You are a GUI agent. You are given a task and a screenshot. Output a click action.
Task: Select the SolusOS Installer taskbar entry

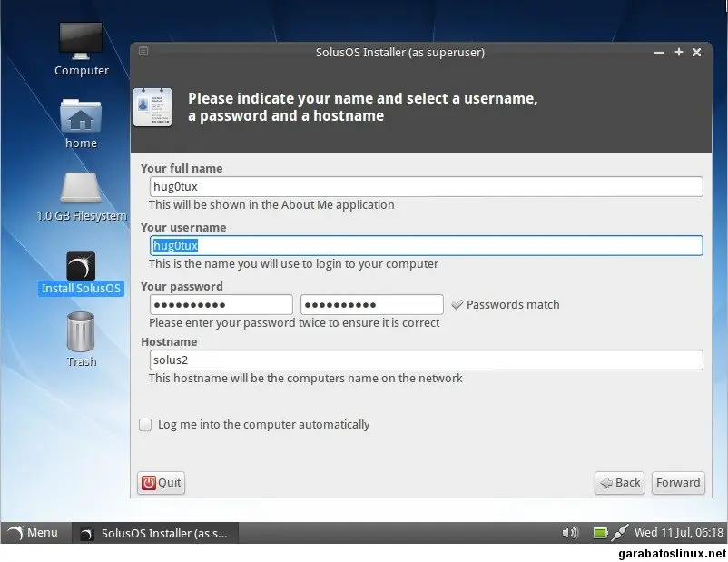point(155,533)
